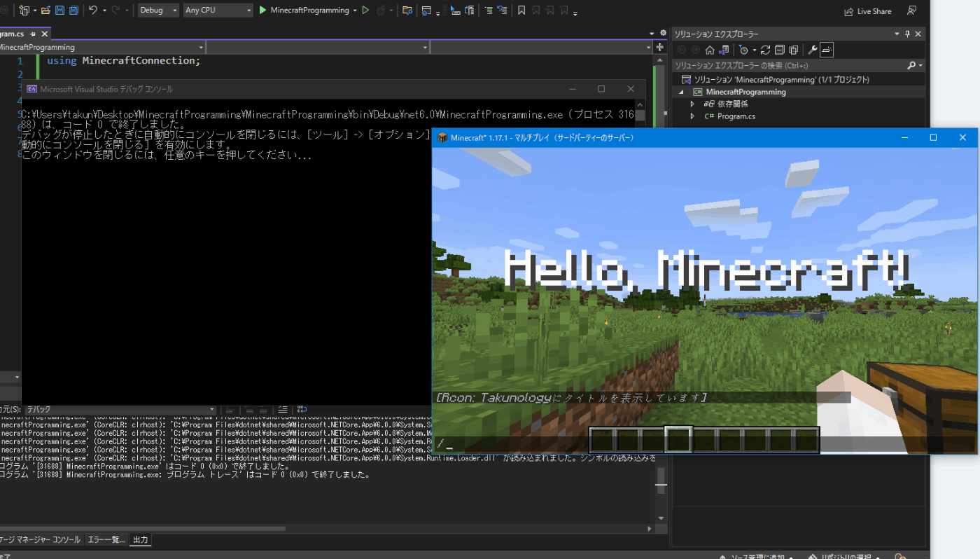
Task: Click the Home icon in Solution Explorer
Action: pyautogui.click(x=710, y=50)
